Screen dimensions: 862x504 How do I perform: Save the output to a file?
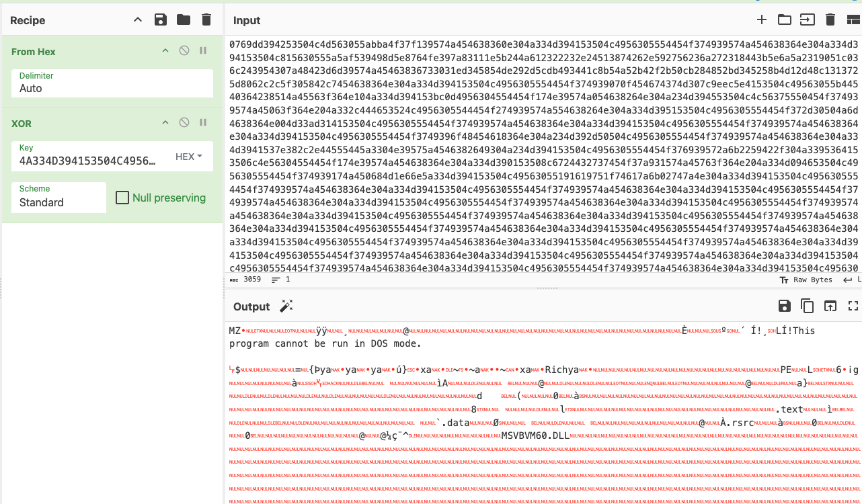click(x=784, y=306)
